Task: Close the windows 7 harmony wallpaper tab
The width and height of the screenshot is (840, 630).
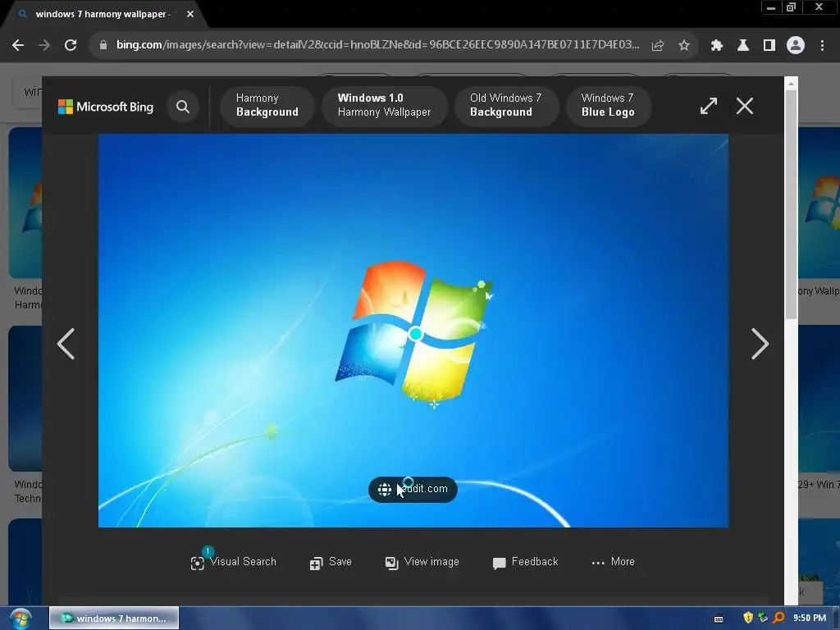Action: [190, 14]
